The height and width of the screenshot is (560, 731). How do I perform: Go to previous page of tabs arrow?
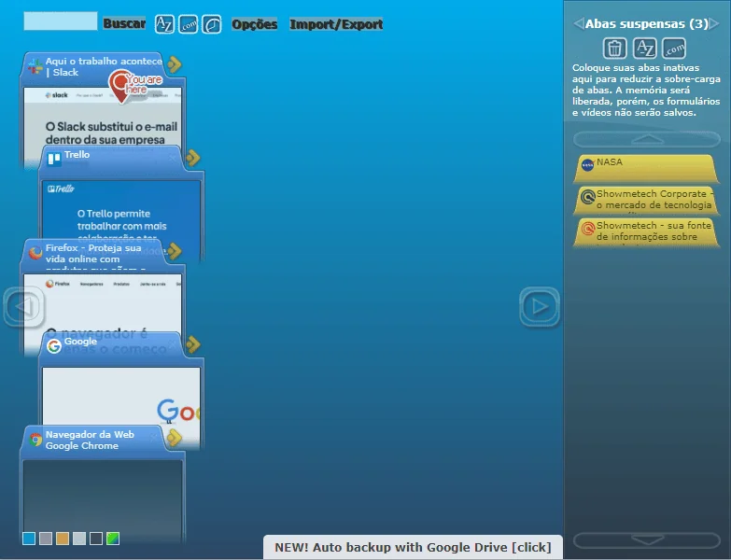[x=24, y=306]
